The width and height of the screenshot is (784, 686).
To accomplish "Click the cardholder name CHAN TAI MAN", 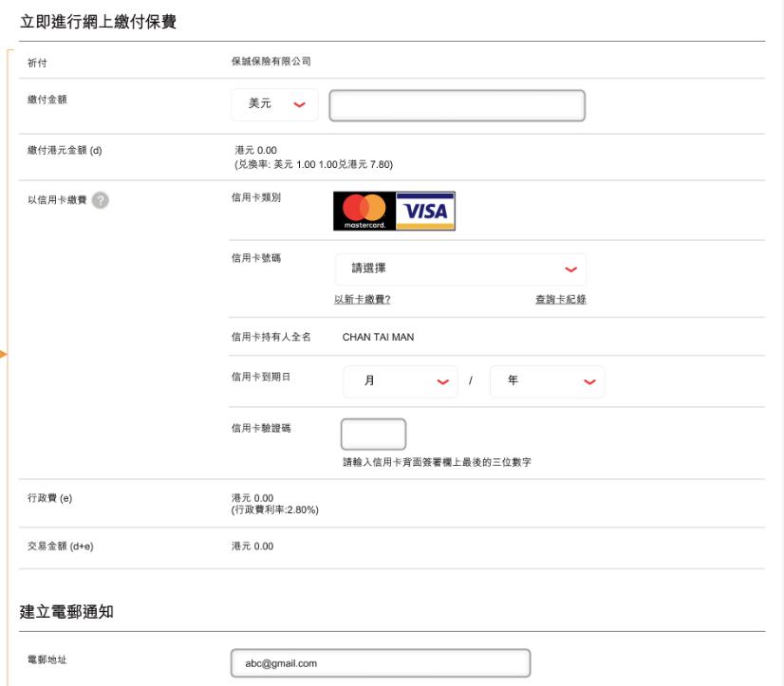I will [x=378, y=337].
